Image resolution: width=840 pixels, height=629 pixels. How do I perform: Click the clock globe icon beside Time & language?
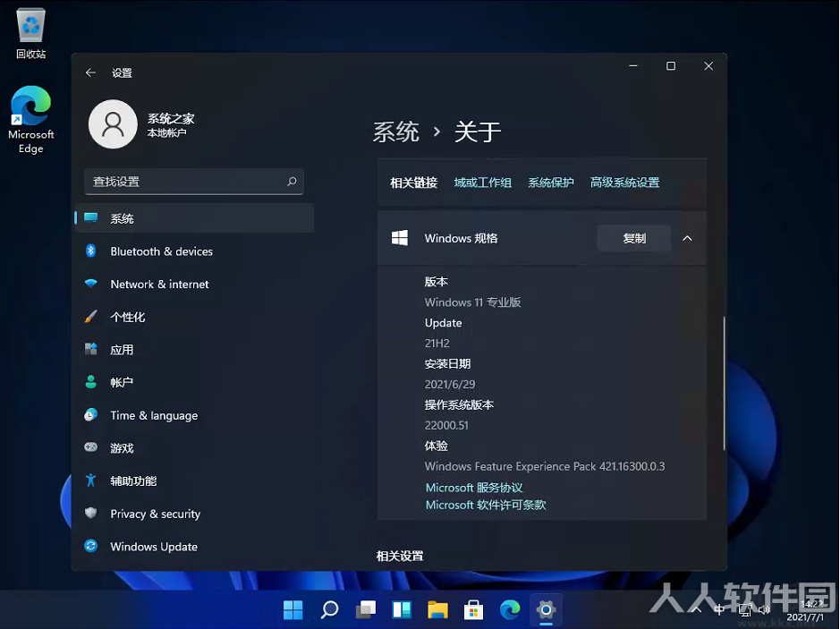[x=90, y=414]
